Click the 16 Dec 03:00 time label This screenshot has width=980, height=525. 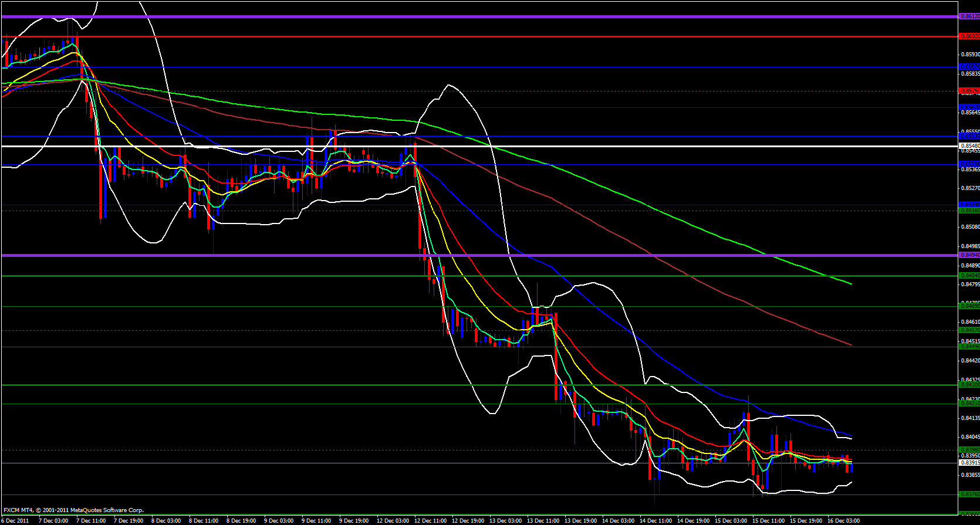click(x=843, y=521)
